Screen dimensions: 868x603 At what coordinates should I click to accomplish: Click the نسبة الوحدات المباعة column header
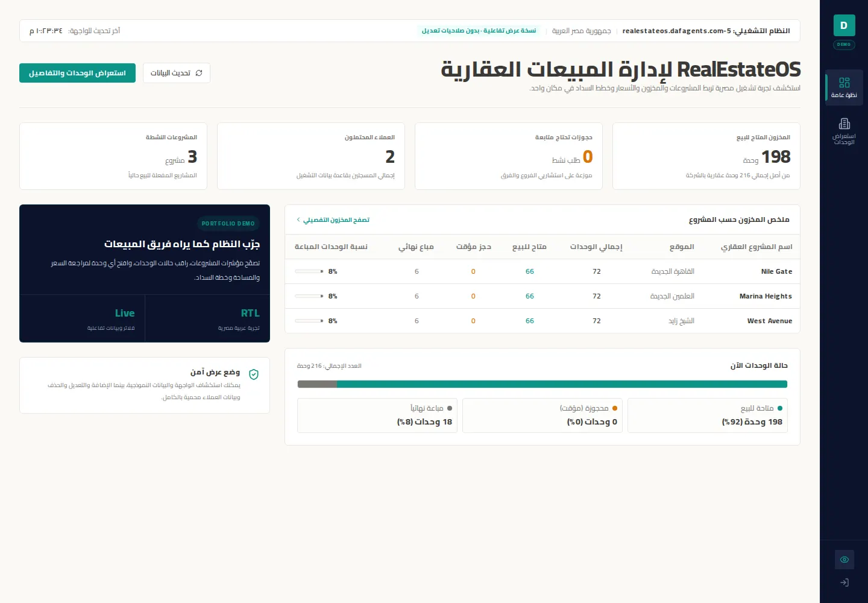pyautogui.click(x=331, y=247)
